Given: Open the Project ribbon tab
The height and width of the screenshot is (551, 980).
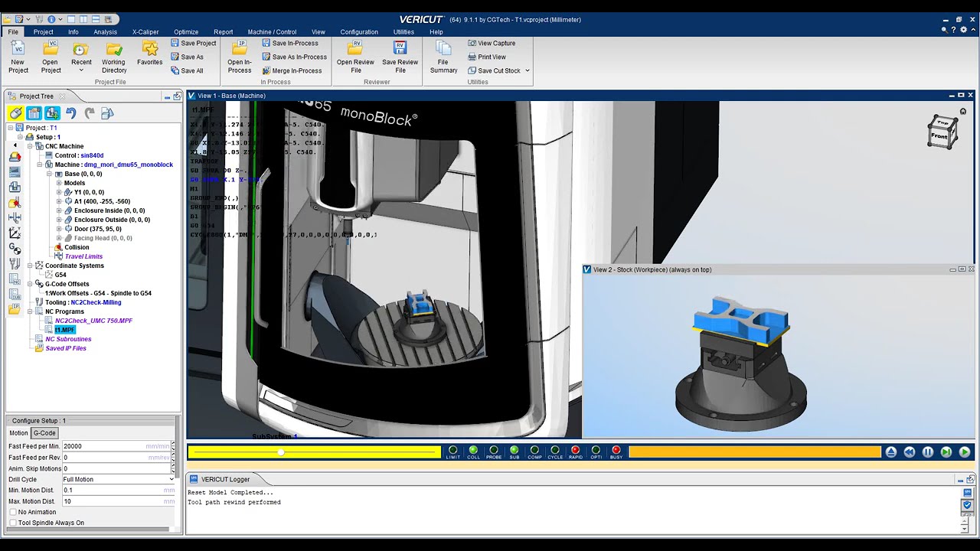Looking at the screenshot, I should 43,32.
